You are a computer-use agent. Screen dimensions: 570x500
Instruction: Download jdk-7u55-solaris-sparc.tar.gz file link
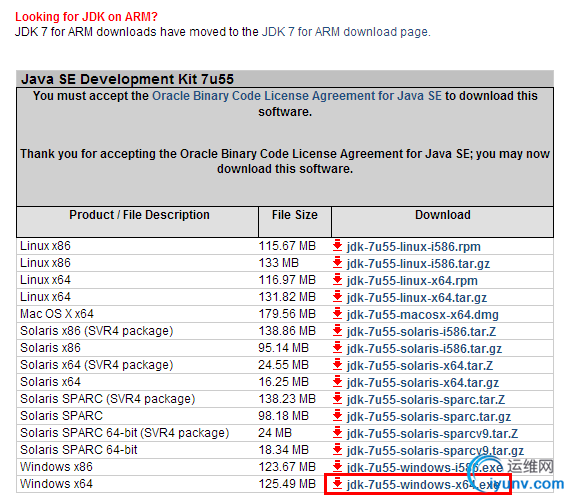click(x=429, y=417)
